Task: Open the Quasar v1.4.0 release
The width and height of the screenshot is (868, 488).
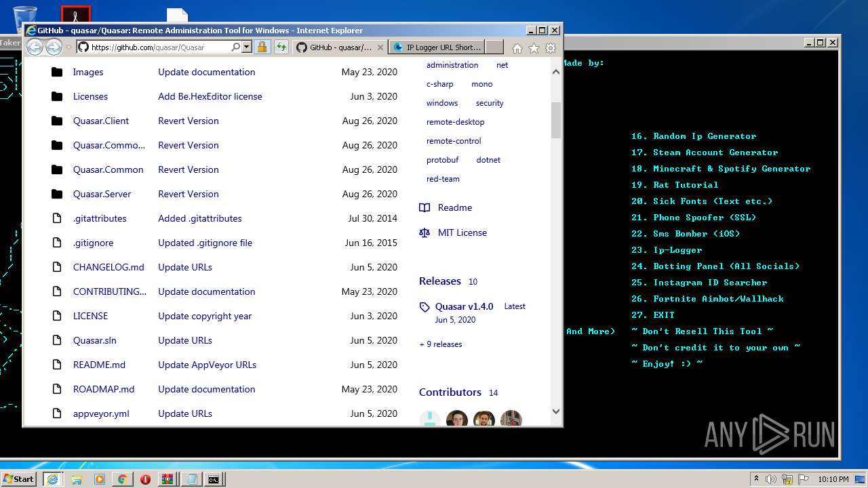Action: [464, 306]
